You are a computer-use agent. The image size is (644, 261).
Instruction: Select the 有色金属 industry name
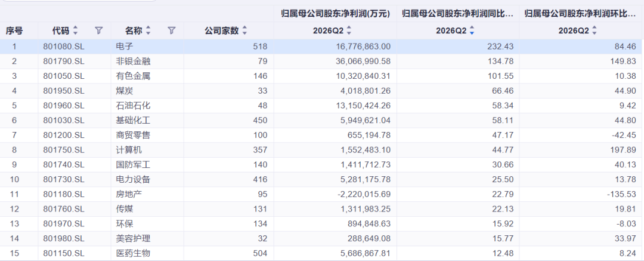point(134,76)
